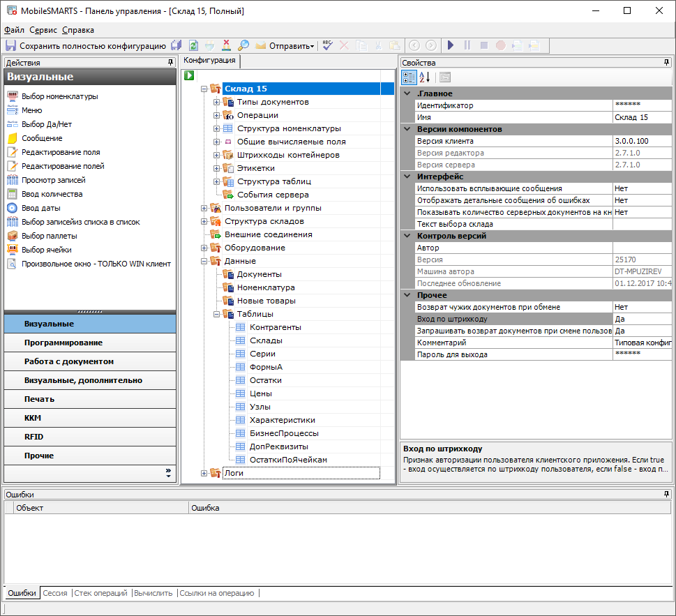Click the scissors cut icon
Screen dimensions: 676x616
[379, 45]
